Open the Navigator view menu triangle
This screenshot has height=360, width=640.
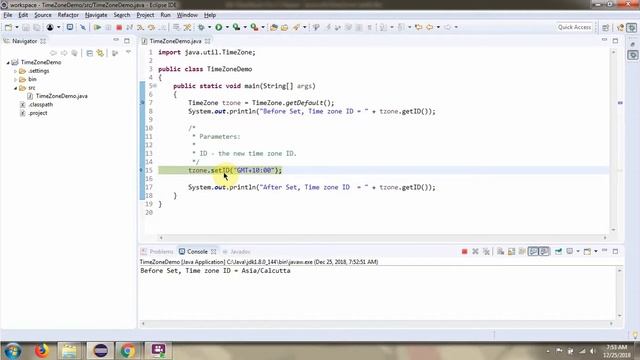click(128, 53)
